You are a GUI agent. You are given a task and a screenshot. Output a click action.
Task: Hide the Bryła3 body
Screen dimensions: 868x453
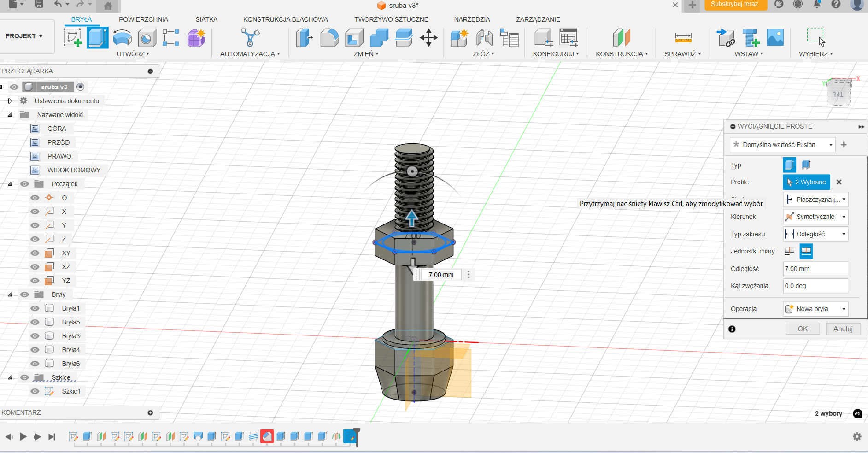[35, 336]
